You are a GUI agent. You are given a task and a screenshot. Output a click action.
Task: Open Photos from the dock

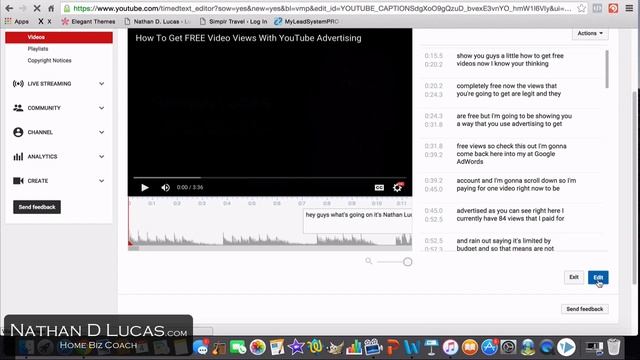[258, 347]
